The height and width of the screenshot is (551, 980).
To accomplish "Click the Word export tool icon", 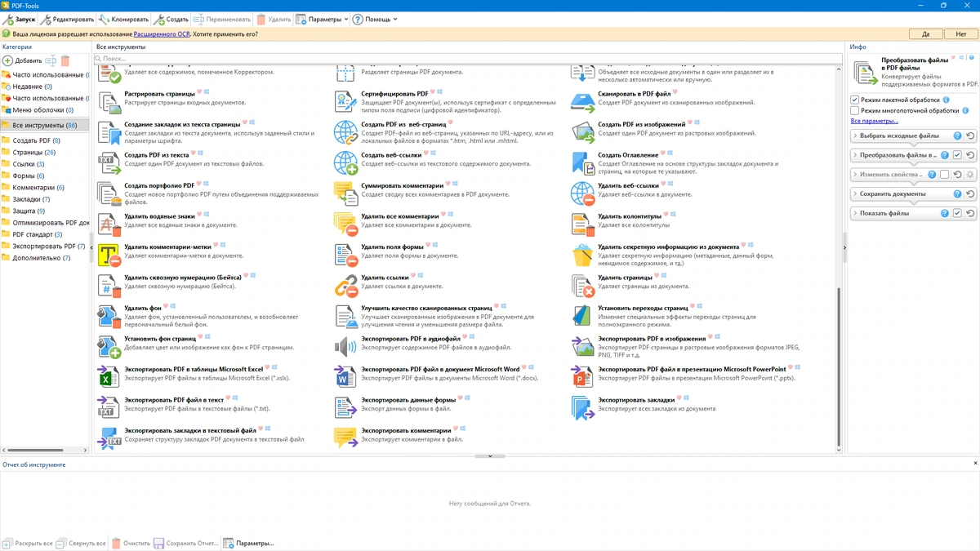I will [345, 377].
